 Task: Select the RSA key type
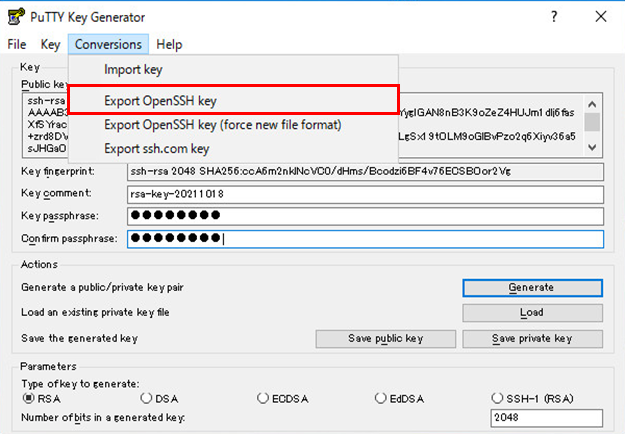pos(41,398)
